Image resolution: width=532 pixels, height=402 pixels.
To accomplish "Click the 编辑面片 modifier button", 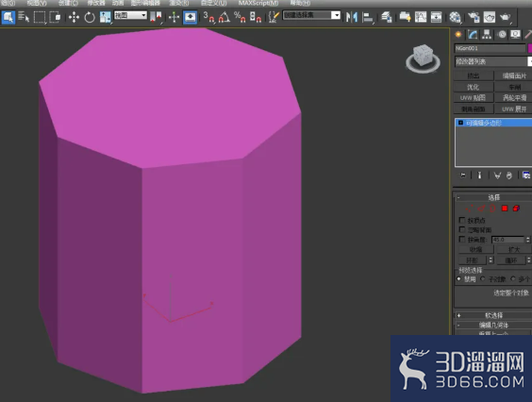I will click(x=514, y=75).
